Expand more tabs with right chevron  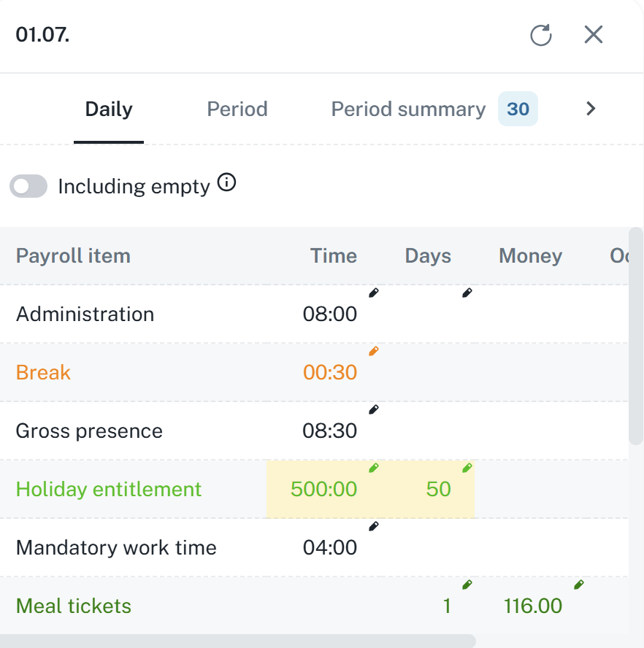pyautogui.click(x=591, y=109)
